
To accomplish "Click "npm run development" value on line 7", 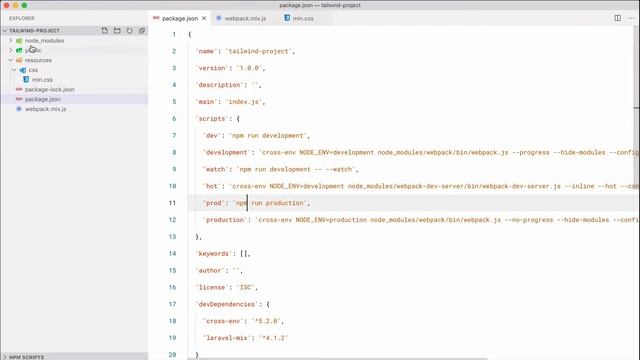I will 268,136.
